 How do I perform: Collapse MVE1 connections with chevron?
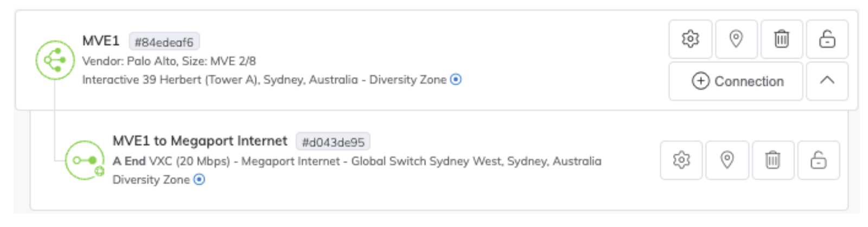pos(827,81)
